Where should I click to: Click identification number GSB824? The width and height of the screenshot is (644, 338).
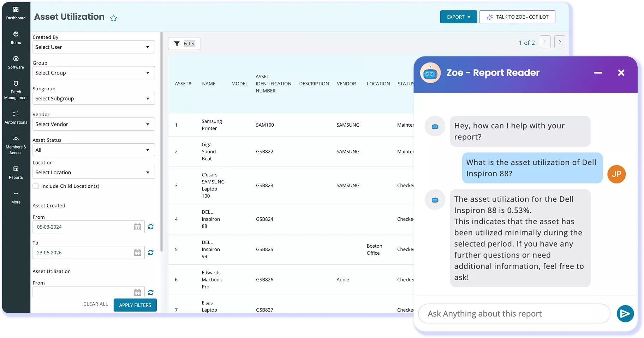264,219
